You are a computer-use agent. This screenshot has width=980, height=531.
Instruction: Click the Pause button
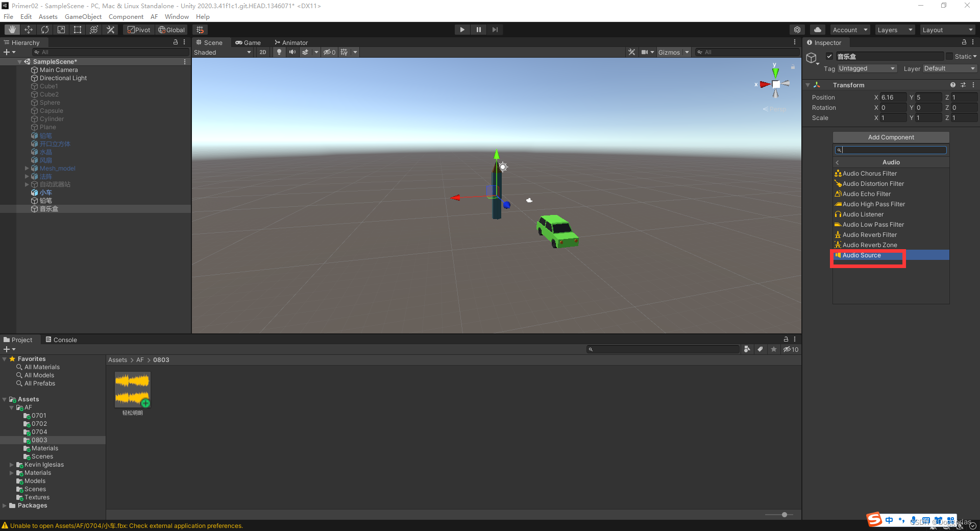point(478,30)
